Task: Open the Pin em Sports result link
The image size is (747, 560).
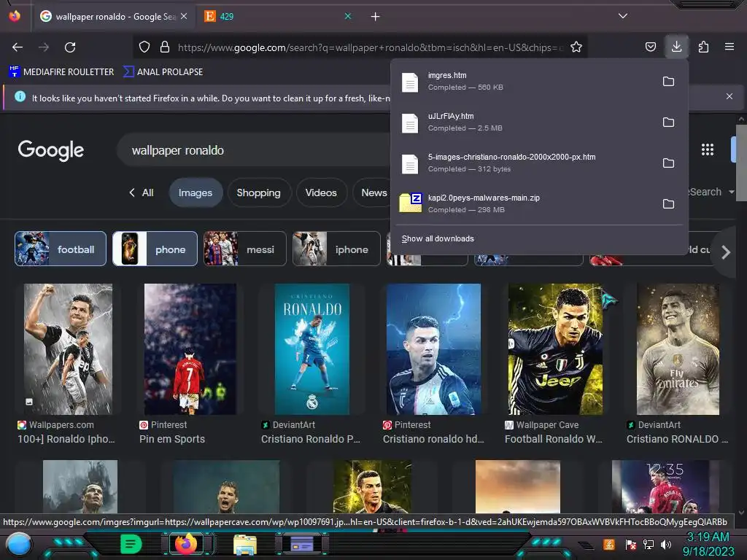Action: 172,439
